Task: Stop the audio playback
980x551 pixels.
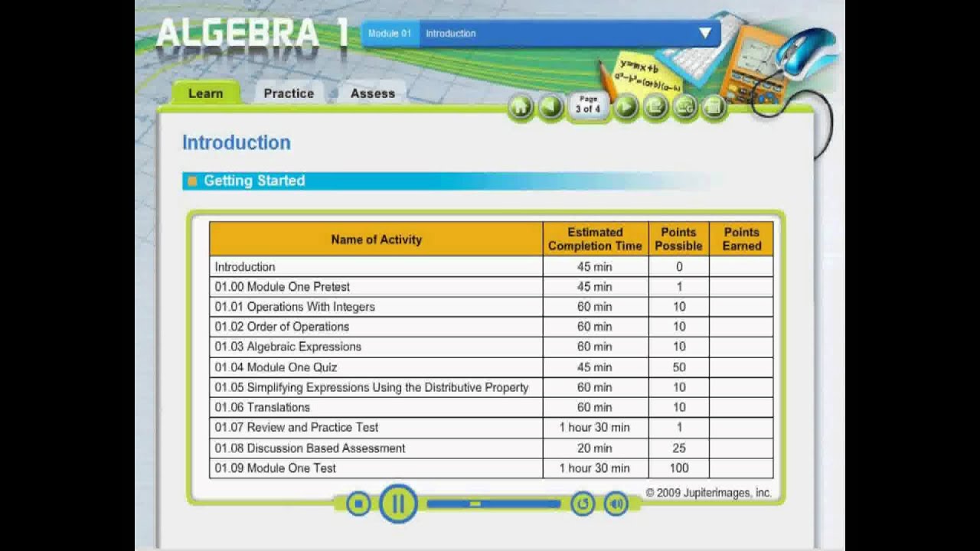Action: click(358, 504)
